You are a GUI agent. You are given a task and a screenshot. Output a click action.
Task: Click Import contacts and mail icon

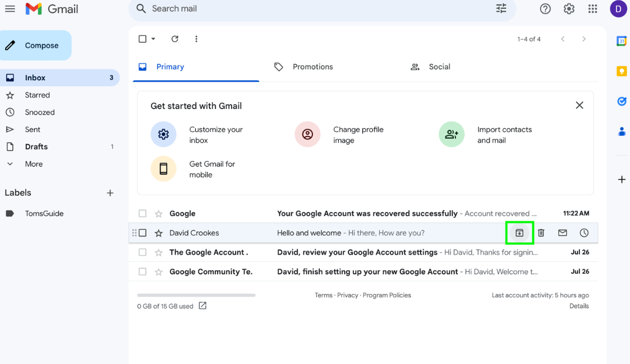(452, 134)
